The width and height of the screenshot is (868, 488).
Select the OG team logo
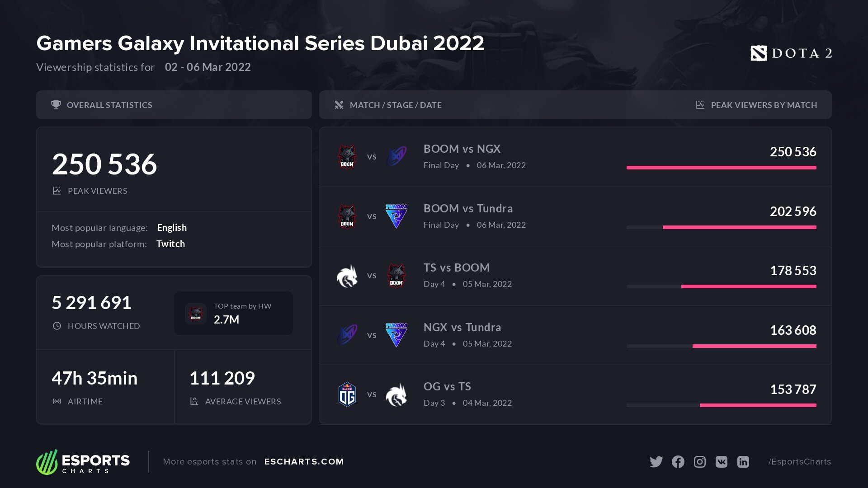coord(347,394)
